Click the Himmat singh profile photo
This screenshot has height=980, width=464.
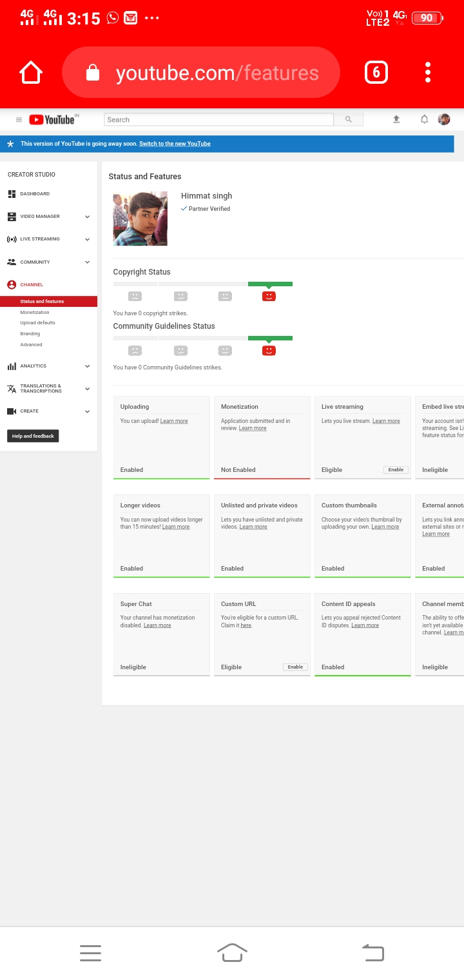140,219
